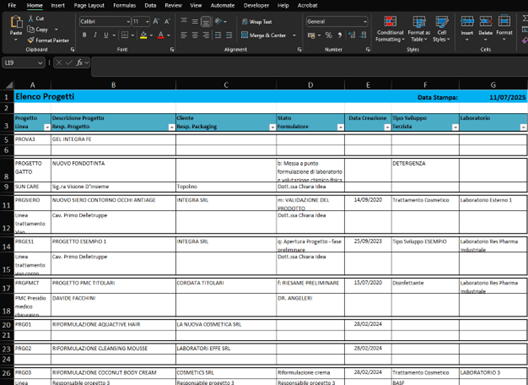Click the insert function fx icon
Screen dimensions: 528x385
pyautogui.click(x=79, y=63)
